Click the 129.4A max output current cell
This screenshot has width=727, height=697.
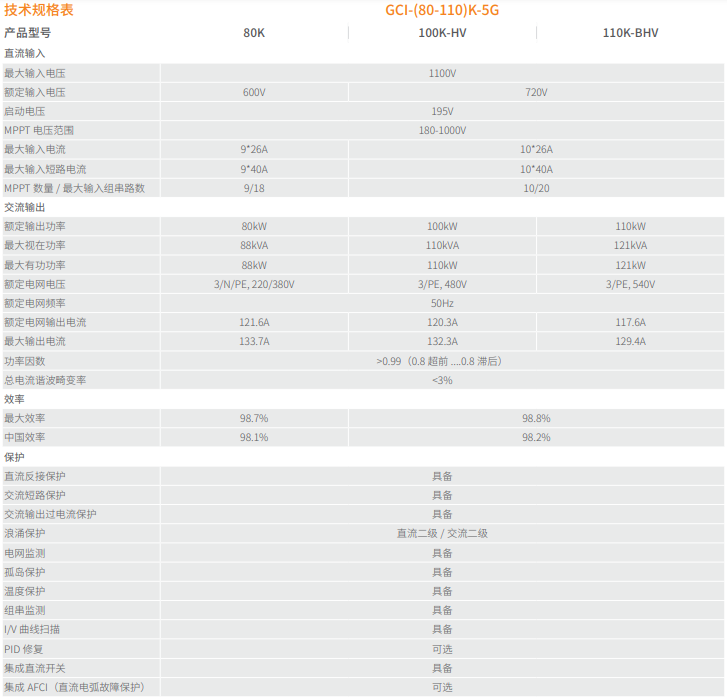pyautogui.click(x=631, y=341)
